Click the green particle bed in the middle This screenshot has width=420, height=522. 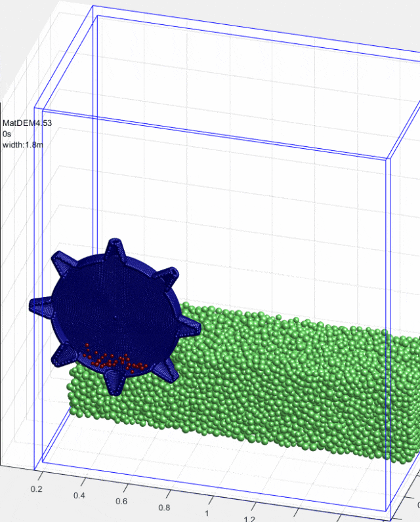262,380
